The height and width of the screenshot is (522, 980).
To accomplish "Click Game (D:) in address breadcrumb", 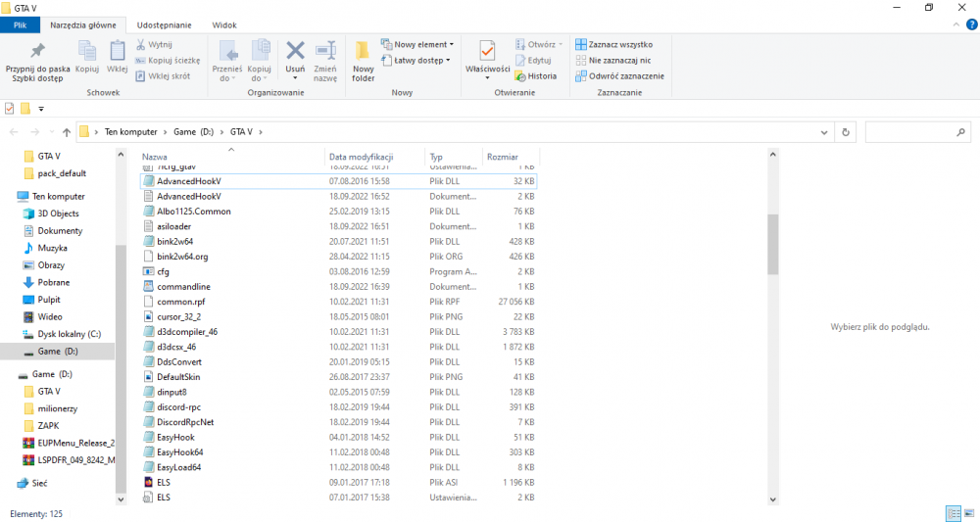I will click(x=193, y=132).
